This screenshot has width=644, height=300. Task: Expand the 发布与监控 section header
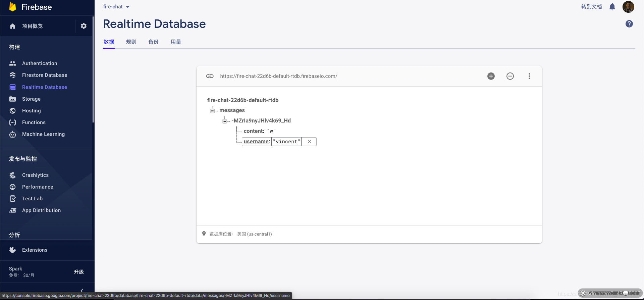point(23,159)
